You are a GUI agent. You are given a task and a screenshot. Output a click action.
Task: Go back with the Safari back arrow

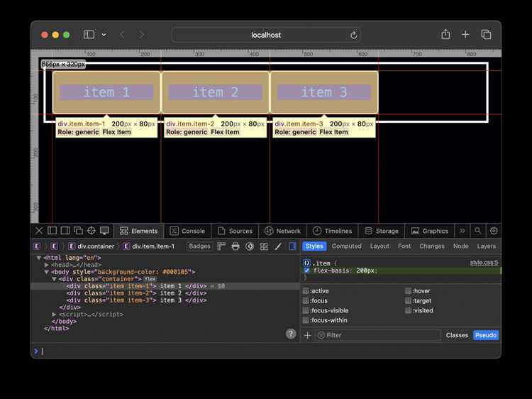click(122, 35)
